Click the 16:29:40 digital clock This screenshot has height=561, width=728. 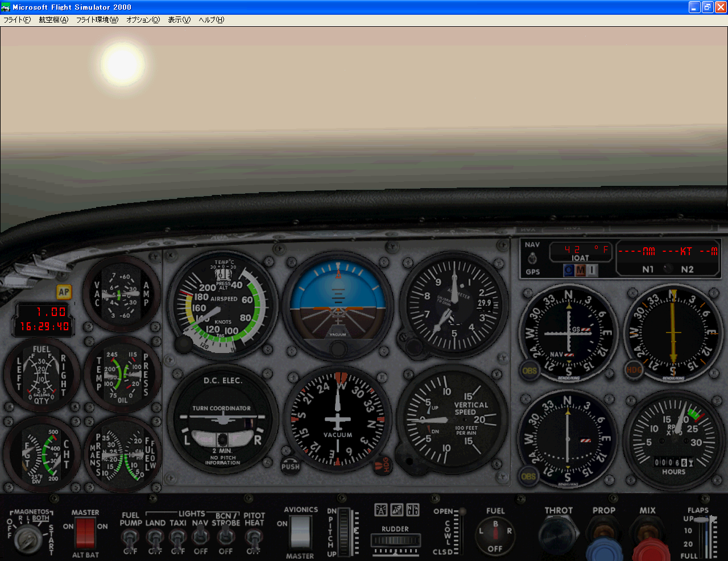click(43, 327)
